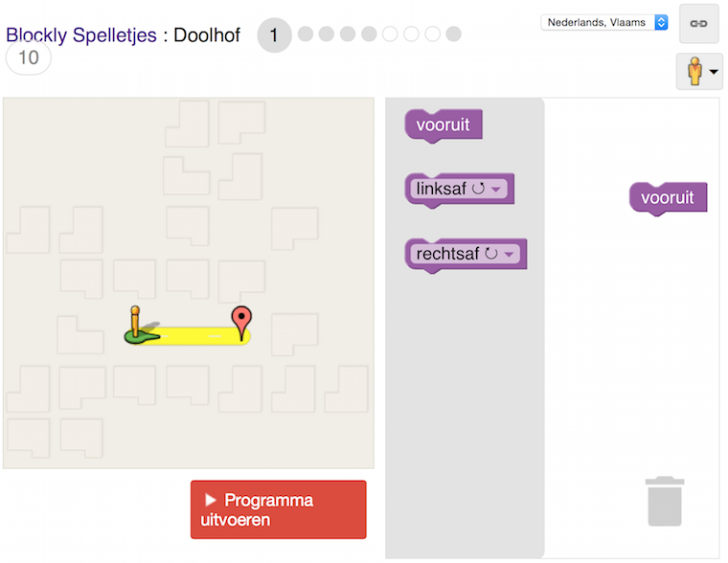Click the play triangle in the run button
The height and width of the screenshot is (563, 728).
(x=211, y=500)
